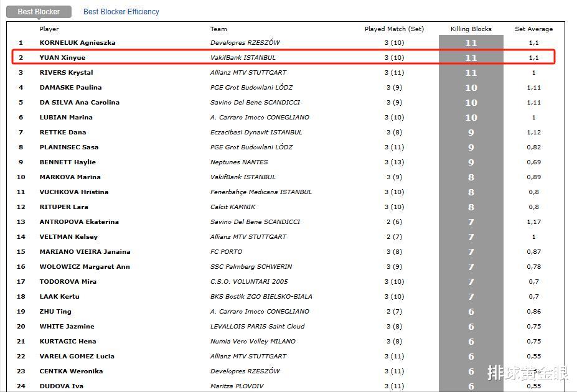
Task: Click set average 0,89 for MARKOVA Marina
Action: click(x=533, y=177)
